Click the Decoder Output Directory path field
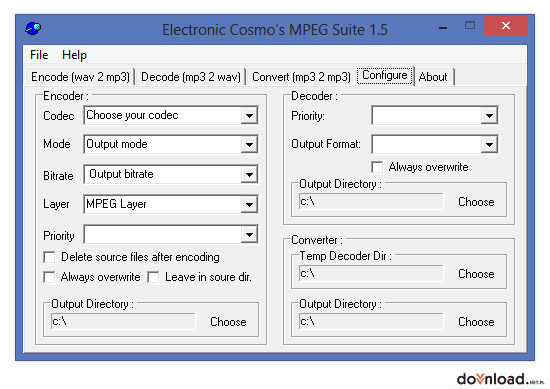 [371, 201]
